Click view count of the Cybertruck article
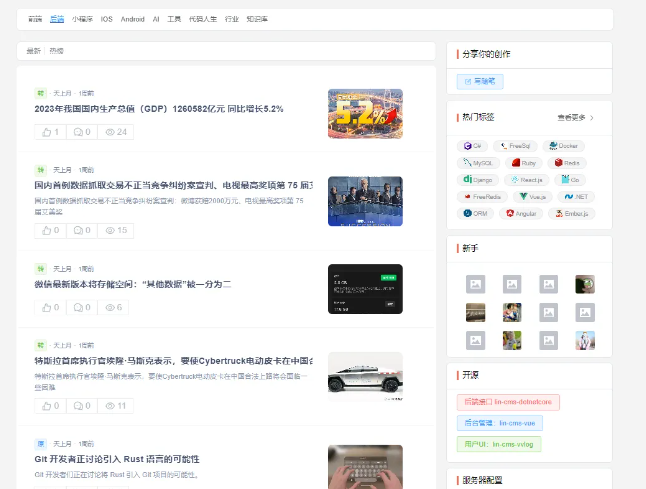Viewport: 646px width, 489px height. click(116, 406)
